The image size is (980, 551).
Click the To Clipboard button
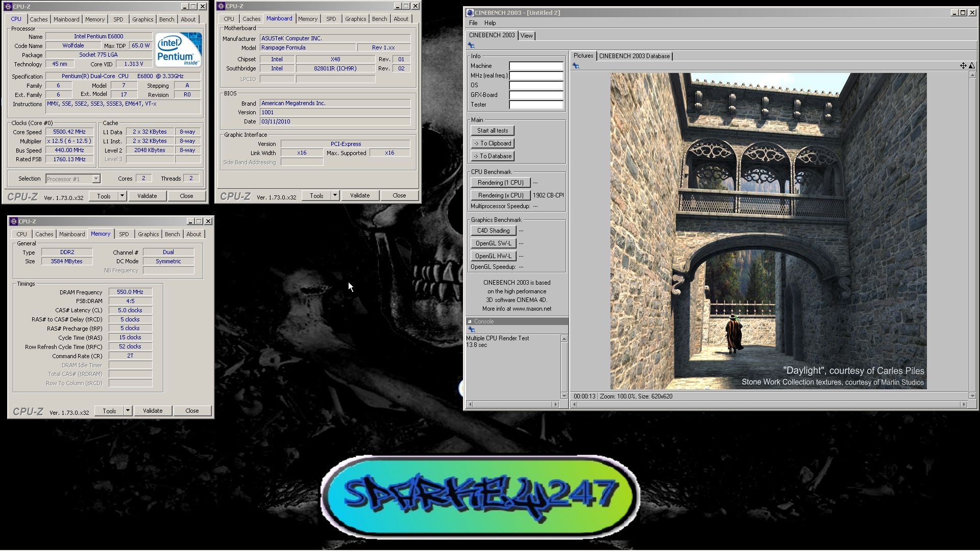point(493,143)
